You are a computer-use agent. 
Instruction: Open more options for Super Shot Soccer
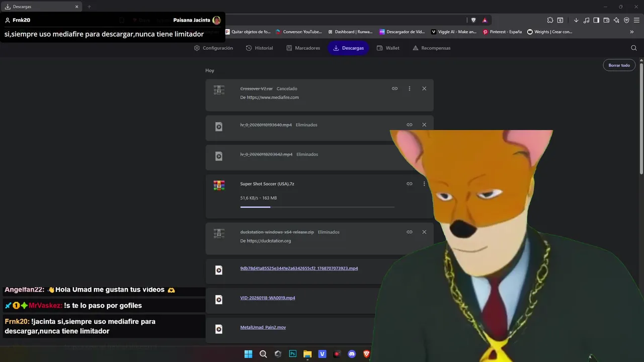pos(424,184)
